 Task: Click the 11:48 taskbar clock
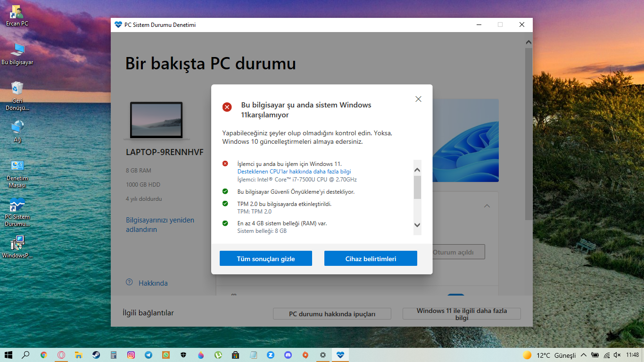(633, 355)
